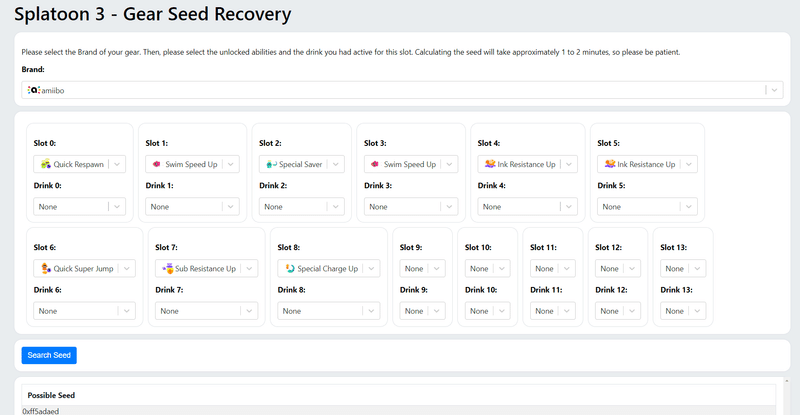Image resolution: width=800 pixels, height=415 pixels.
Task: Open the Slot 0 ability dropdown arrow
Action: pyautogui.click(x=117, y=164)
